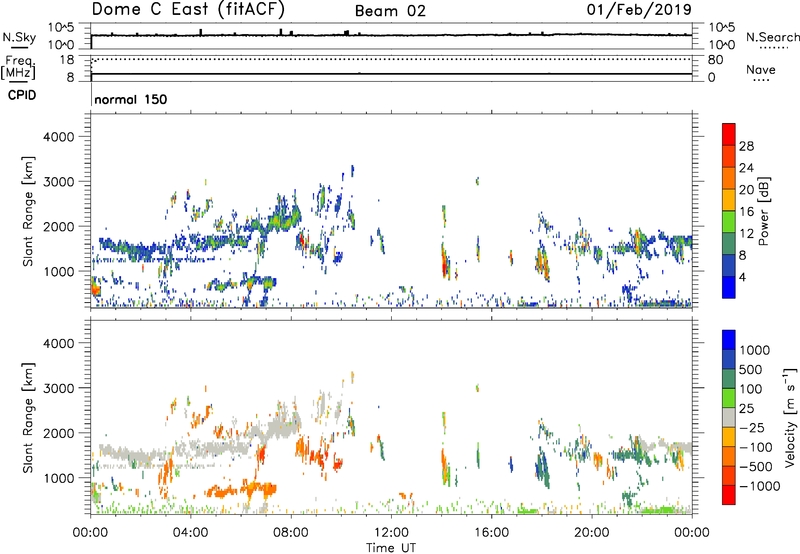Viewport: 800px width, 554px height.
Task: Click the 'Dome C East (fitACF)' title
Action: pos(188,9)
